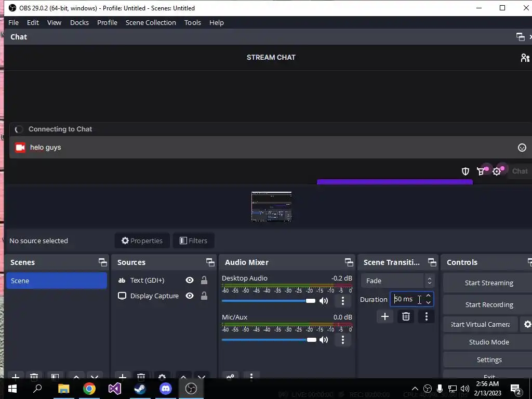Image resolution: width=532 pixels, height=399 pixels.
Task: Send message with the Chat button
Action: click(x=520, y=171)
